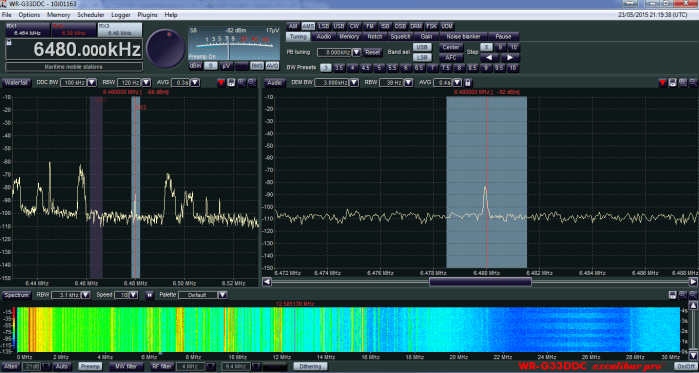
Task: Open the DEM BW dropdown
Action: [x=354, y=83]
